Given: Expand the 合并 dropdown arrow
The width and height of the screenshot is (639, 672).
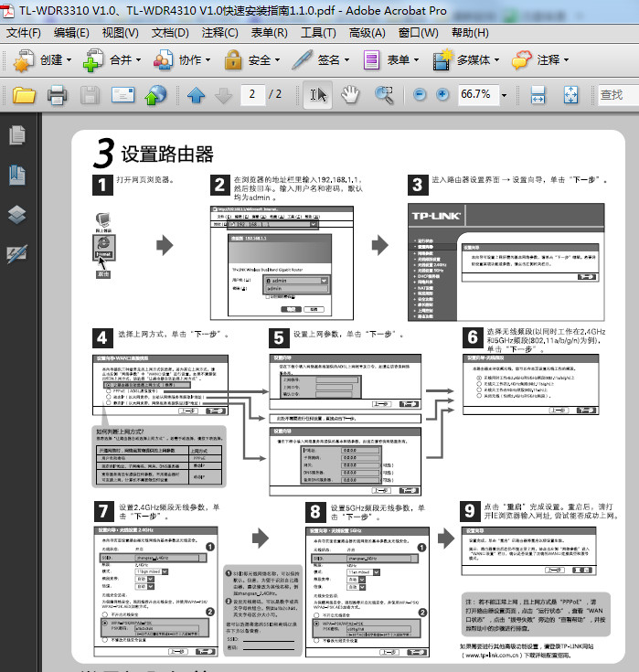Looking at the screenshot, I should 138,60.
